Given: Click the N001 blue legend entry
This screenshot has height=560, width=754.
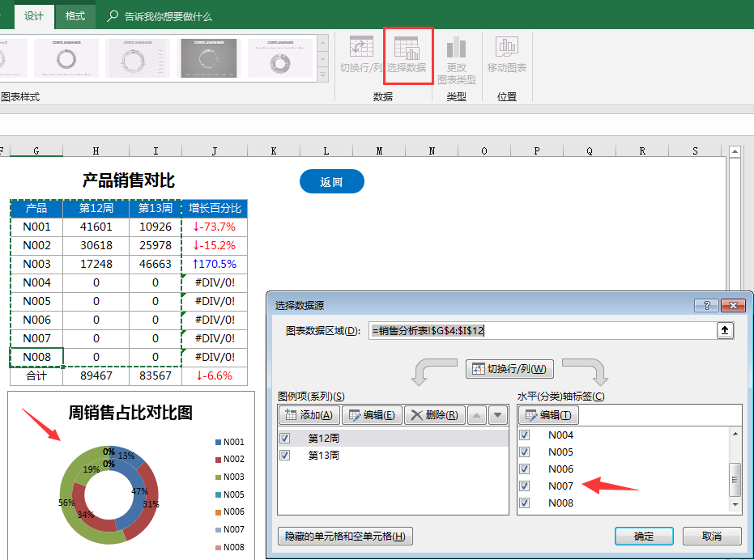Looking at the screenshot, I should (230, 442).
